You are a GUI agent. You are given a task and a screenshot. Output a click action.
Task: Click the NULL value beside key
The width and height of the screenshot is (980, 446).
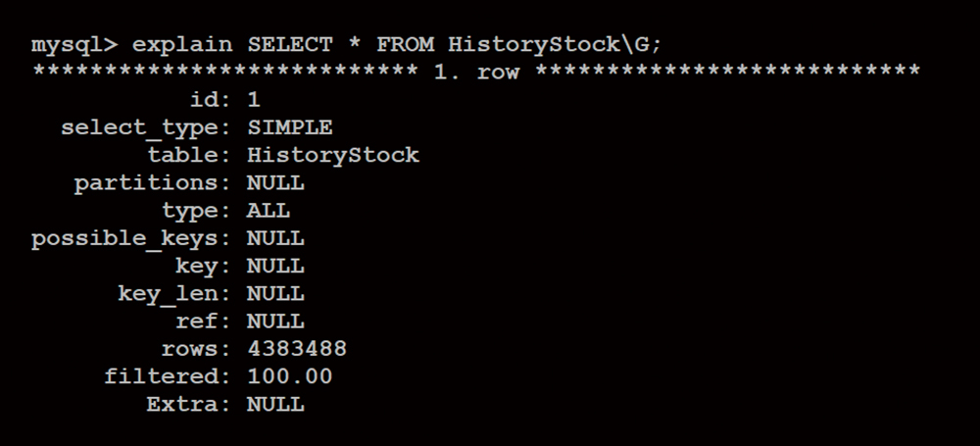275,266
